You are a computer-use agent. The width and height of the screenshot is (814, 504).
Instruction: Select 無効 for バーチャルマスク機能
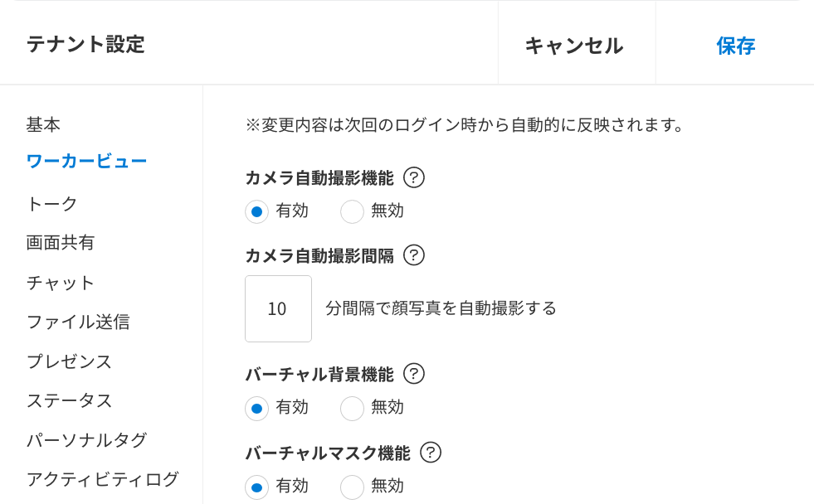click(353, 487)
